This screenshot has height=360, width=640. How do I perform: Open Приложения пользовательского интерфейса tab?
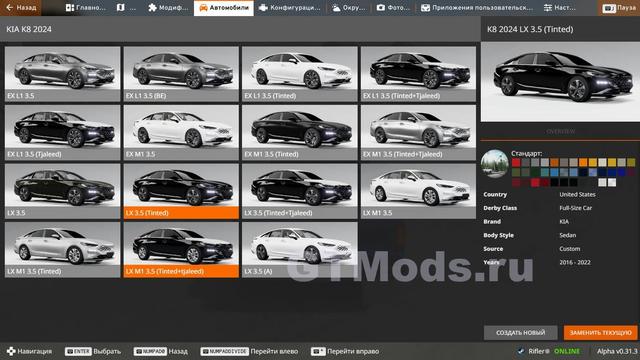[x=477, y=7]
